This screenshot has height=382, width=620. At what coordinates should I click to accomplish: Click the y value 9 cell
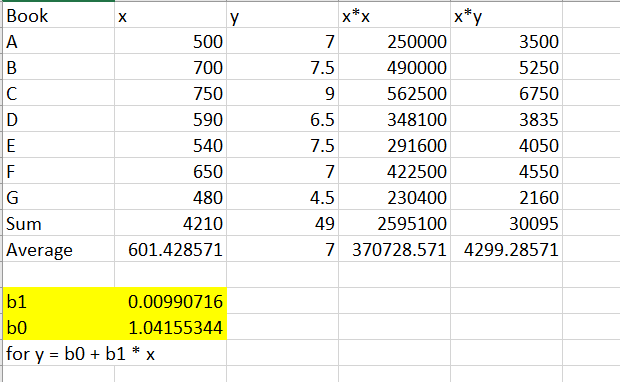coord(282,93)
